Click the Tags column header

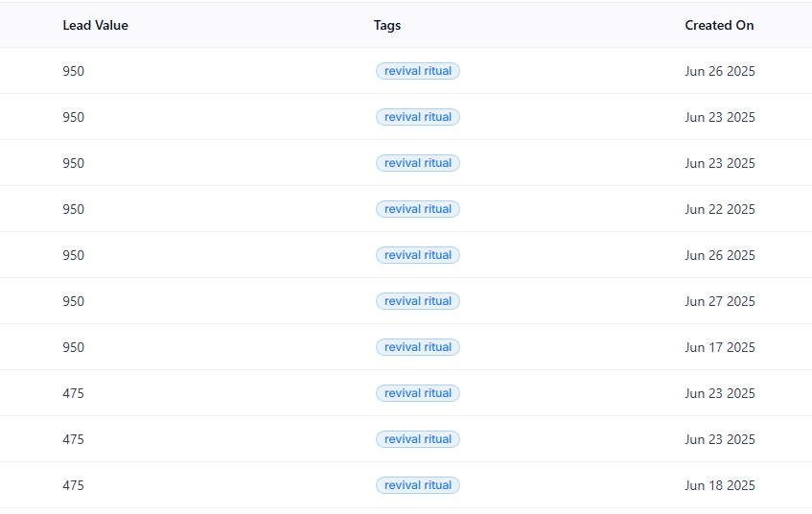pyautogui.click(x=387, y=25)
